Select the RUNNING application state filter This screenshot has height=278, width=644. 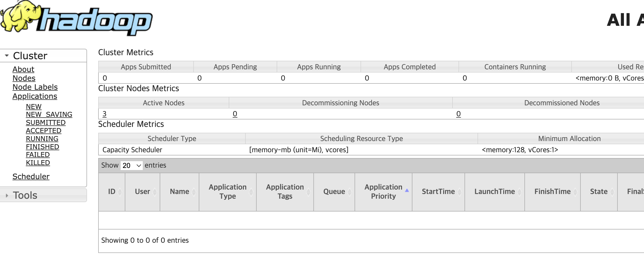click(x=42, y=138)
